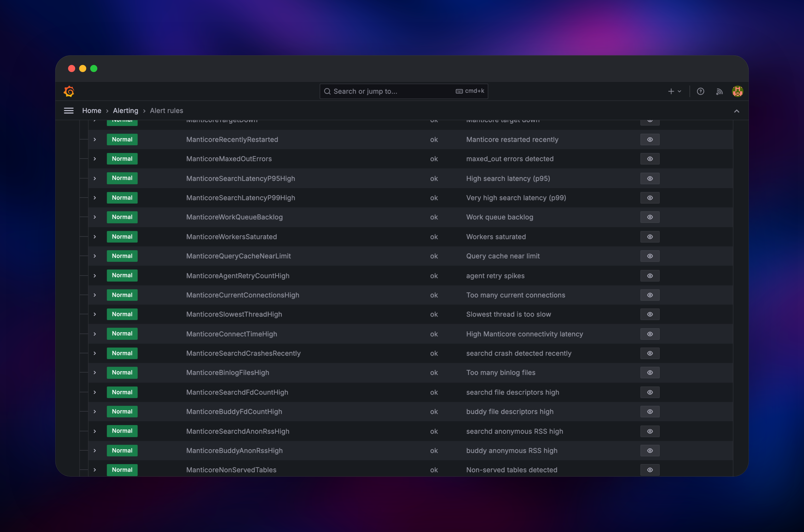View ManticoreBuddyAnonRssHigh rule via eye icon
The height and width of the screenshot is (532, 804).
tap(650, 451)
